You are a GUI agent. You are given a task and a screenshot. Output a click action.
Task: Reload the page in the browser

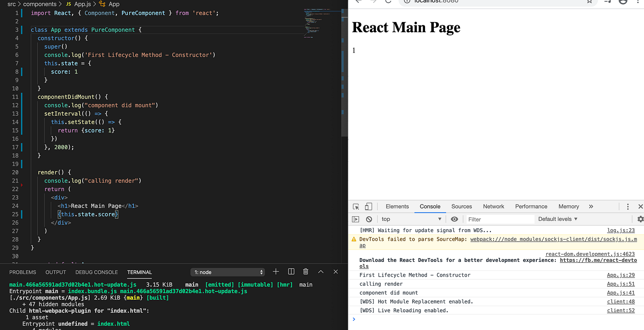pos(388,2)
